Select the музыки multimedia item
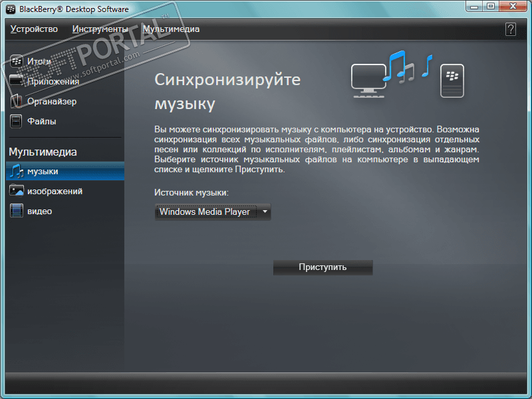Image resolution: width=532 pixels, height=399 pixels. click(65, 172)
